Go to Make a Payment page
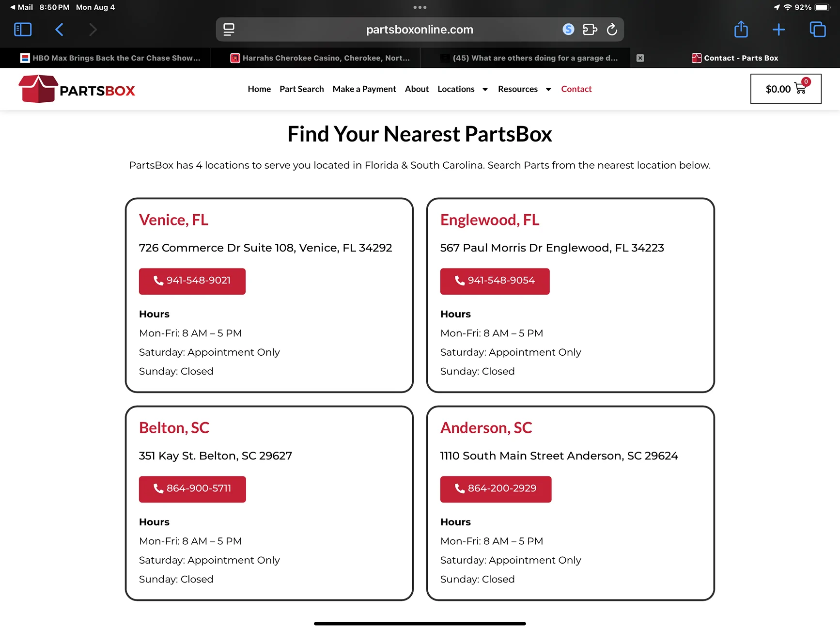Screen dimensions: 840x630 (364, 89)
